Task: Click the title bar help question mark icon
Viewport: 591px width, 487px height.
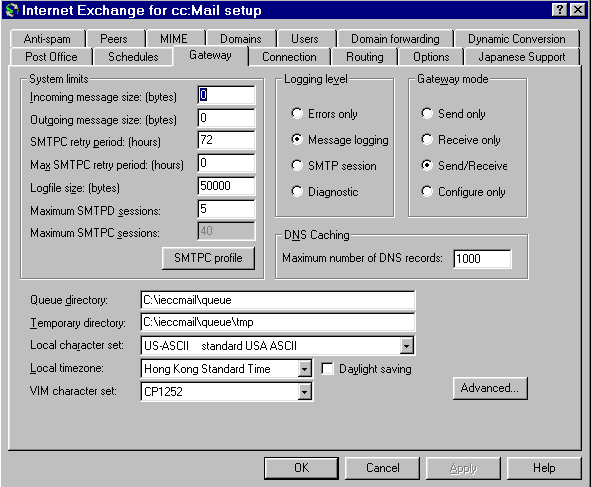Action: tap(560, 10)
